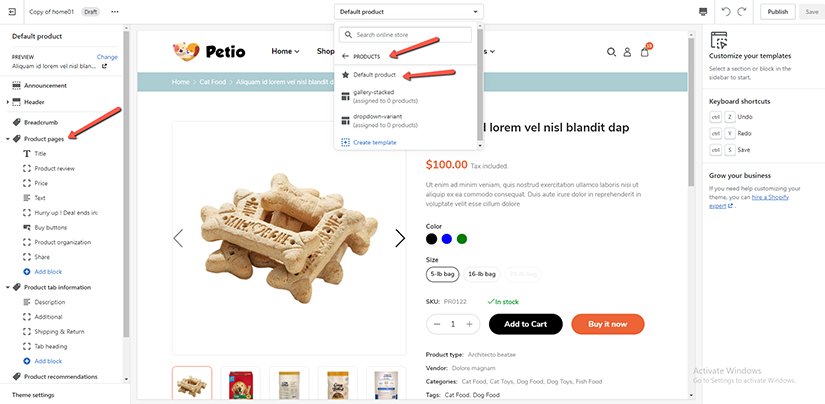Expand the Header section
The image size is (825, 404).
pos(8,102)
